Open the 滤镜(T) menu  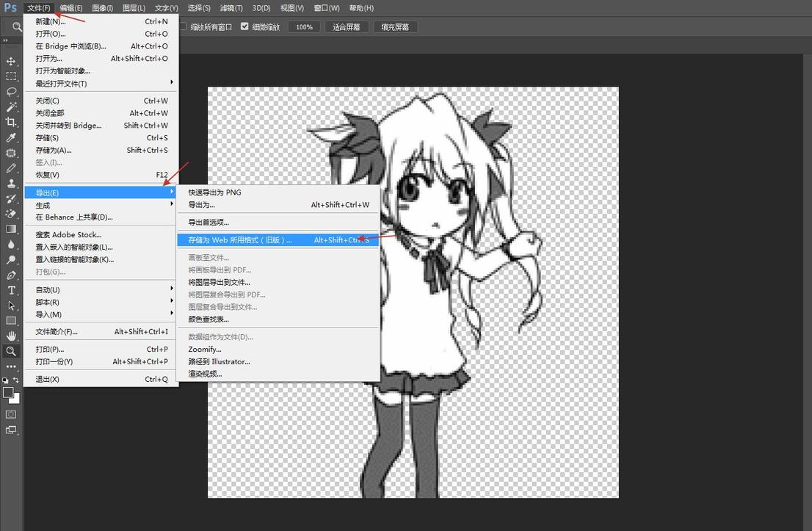pyautogui.click(x=231, y=8)
